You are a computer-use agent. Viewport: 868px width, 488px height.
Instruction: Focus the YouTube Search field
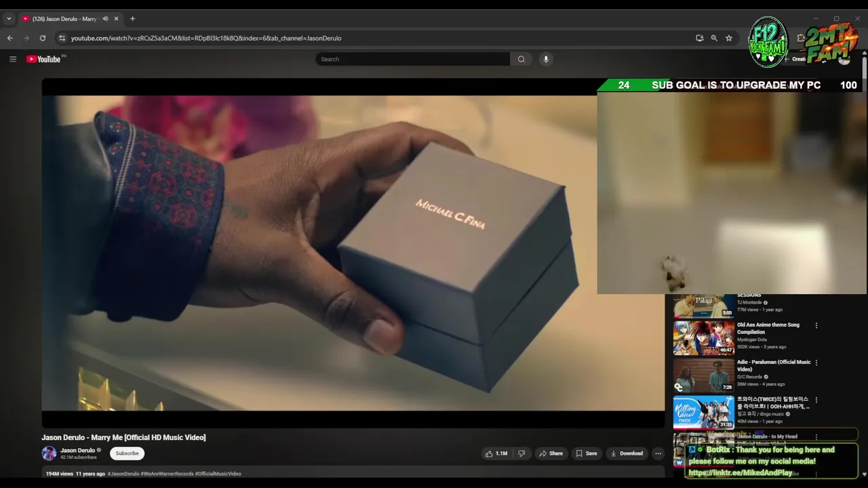[x=412, y=59]
